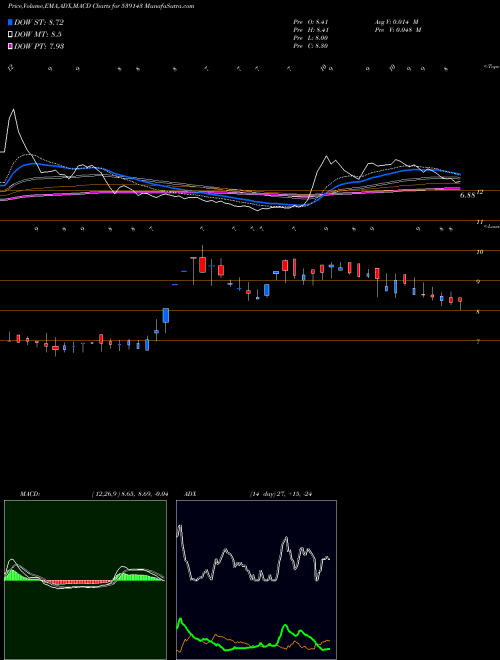Image resolution: width=500 pixels, height=660 pixels.
Task: Click the 'Pre O: 8.41' value
Action: click(x=311, y=22)
